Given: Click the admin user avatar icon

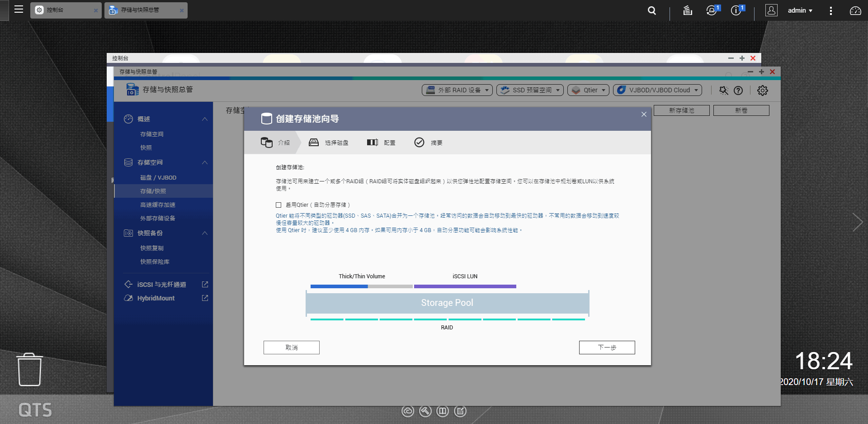Looking at the screenshot, I should click(x=771, y=10).
